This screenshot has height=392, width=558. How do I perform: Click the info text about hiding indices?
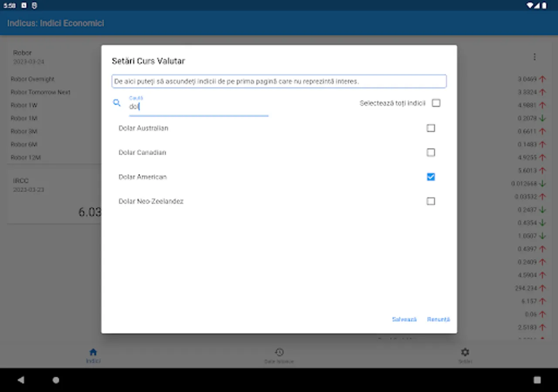tap(279, 81)
